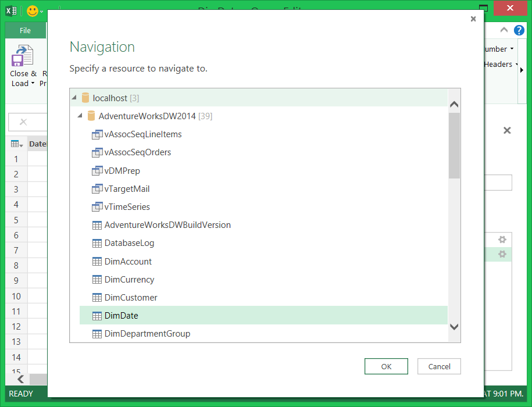Collapse the ribbon with the up chevron
The width and height of the screenshot is (532, 407).
(x=504, y=30)
